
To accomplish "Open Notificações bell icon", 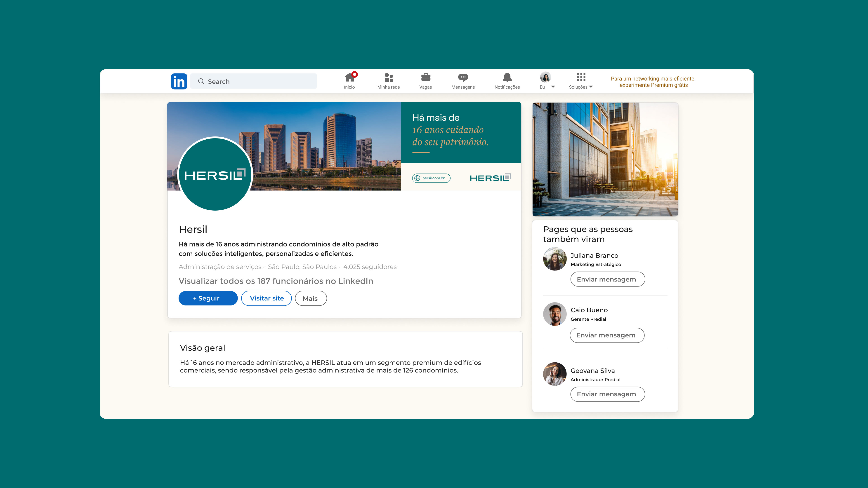I will (507, 77).
